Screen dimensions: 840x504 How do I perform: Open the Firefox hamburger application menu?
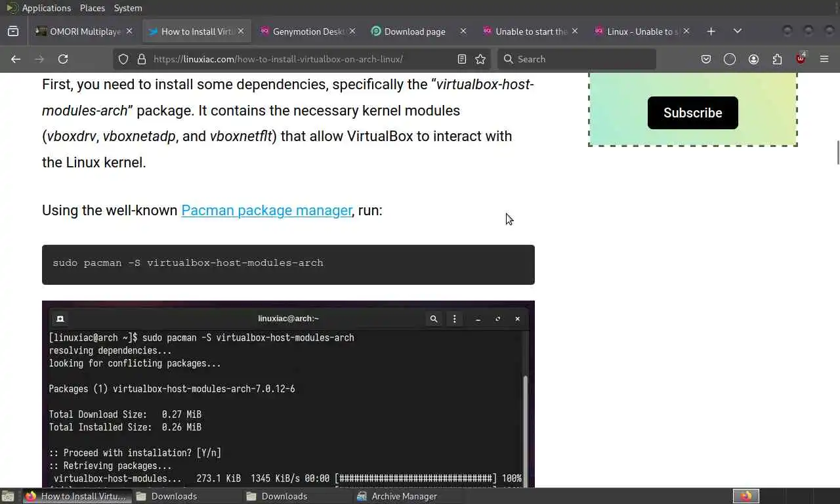point(824,59)
